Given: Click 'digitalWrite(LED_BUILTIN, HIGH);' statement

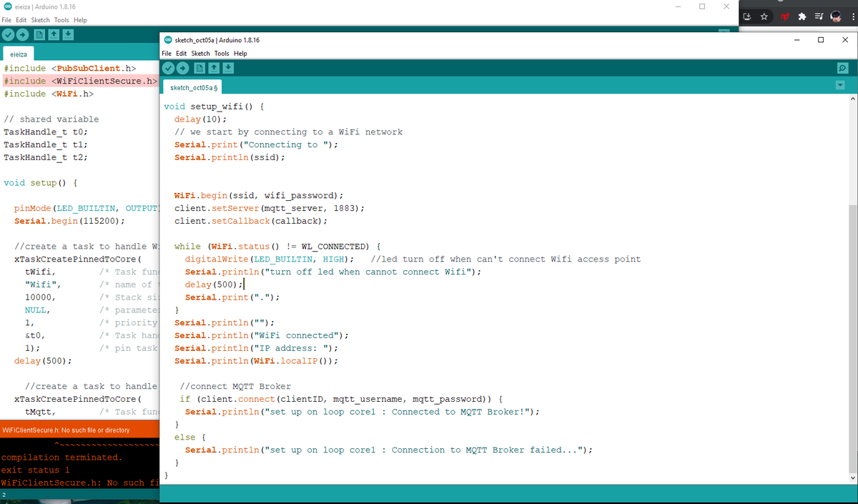Looking at the screenshot, I should tap(270, 259).
